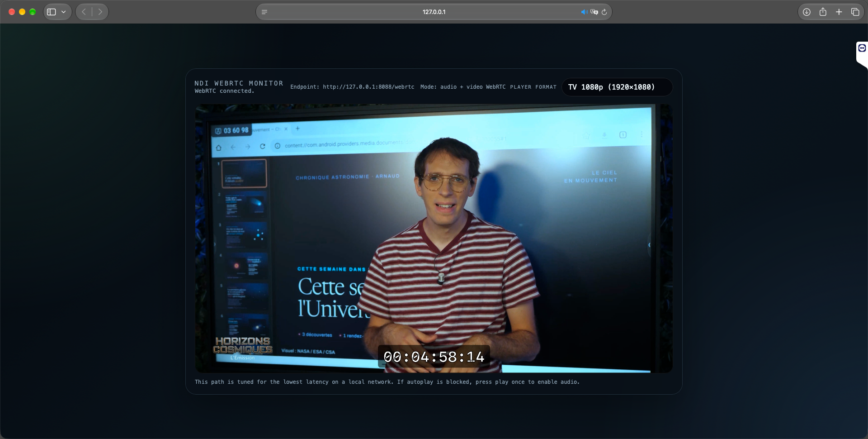Show Safari downloads
This screenshot has height=439, width=868.
click(807, 12)
